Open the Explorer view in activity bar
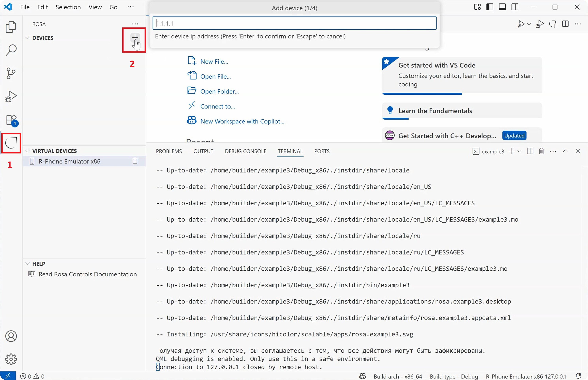The height and width of the screenshot is (380, 588). pos(11,27)
